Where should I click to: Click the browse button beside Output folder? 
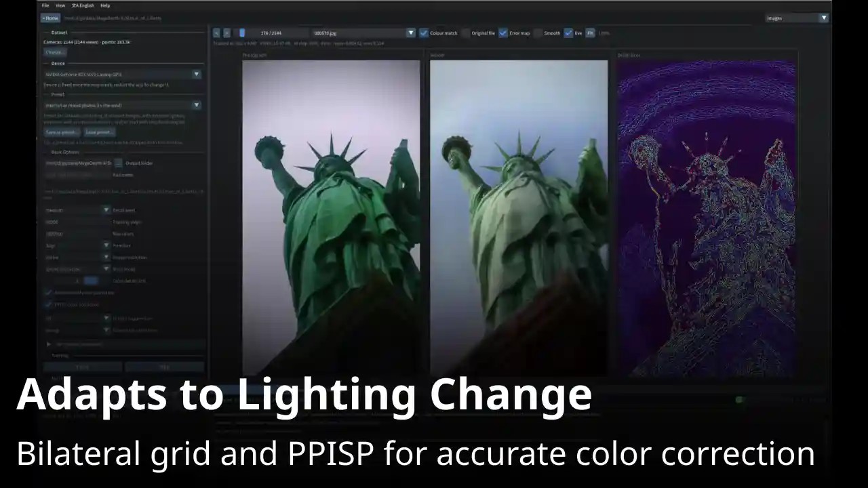coord(119,163)
